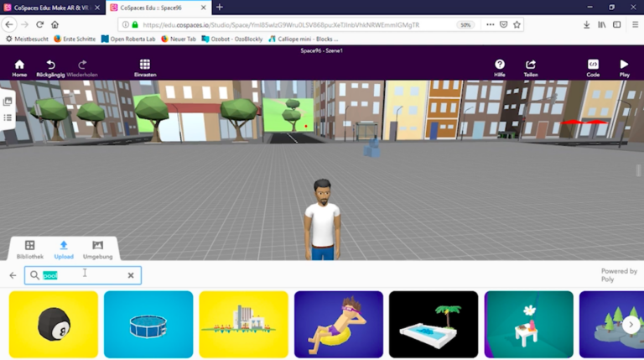Open the Neuer Tab bookmark
This screenshot has height=360, width=644.
pos(179,39)
